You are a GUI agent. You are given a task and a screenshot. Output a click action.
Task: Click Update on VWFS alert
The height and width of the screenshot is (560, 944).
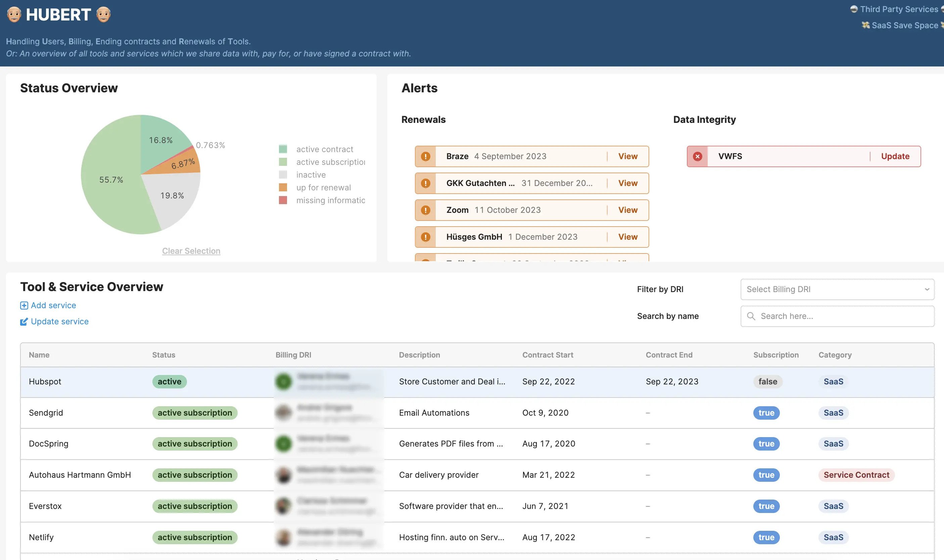(895, 156)
